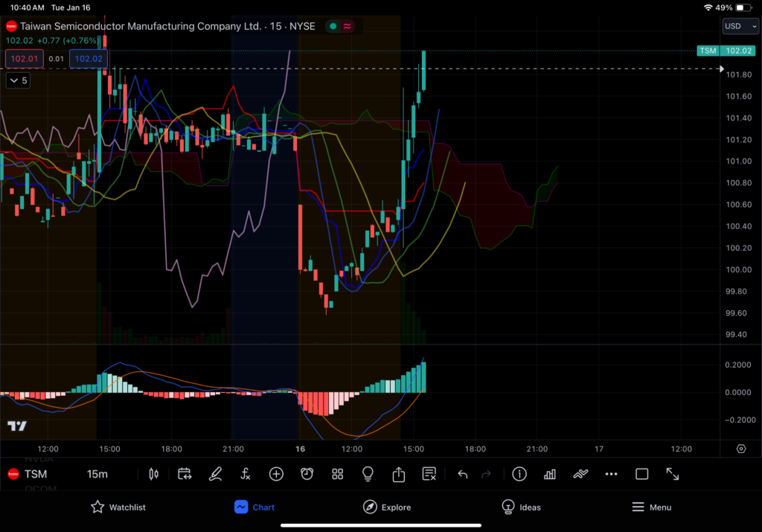Redo the chart action
This screenshot has width=762, height=532.
(486, 474)
